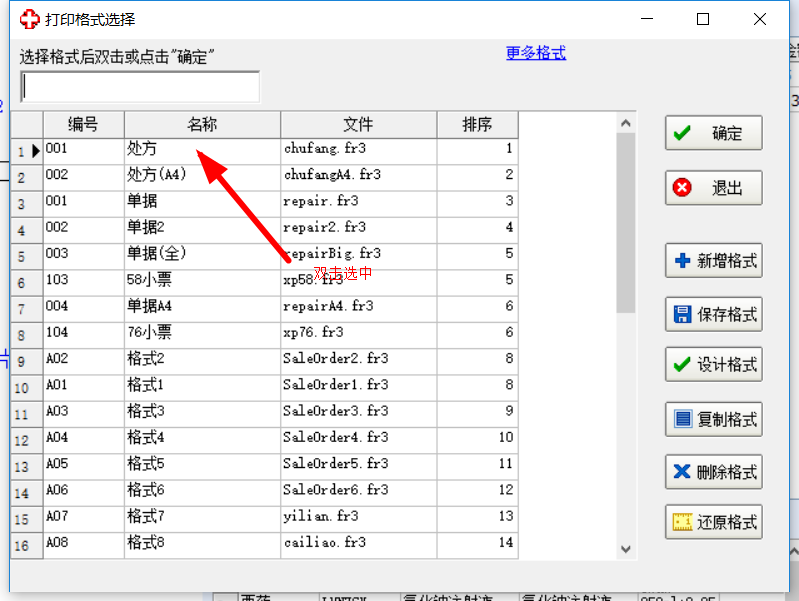
Task: Select the 格式5 name cell
Action: pyautogui.click(x=202, y=466)
